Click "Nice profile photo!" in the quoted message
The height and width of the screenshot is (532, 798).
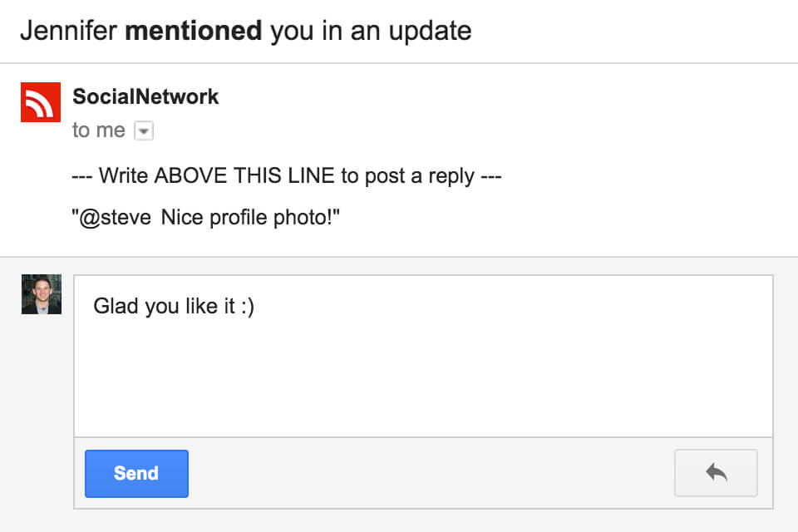point(252,218)
